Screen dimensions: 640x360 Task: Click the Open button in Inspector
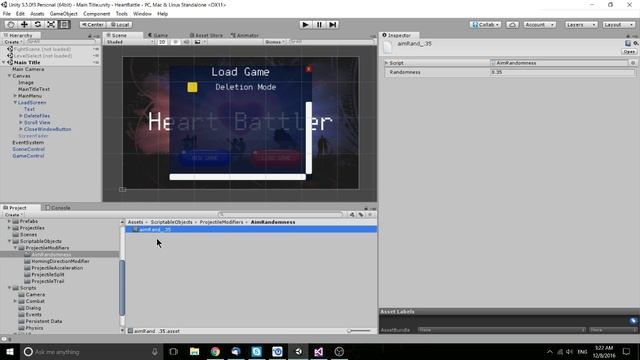629,52
